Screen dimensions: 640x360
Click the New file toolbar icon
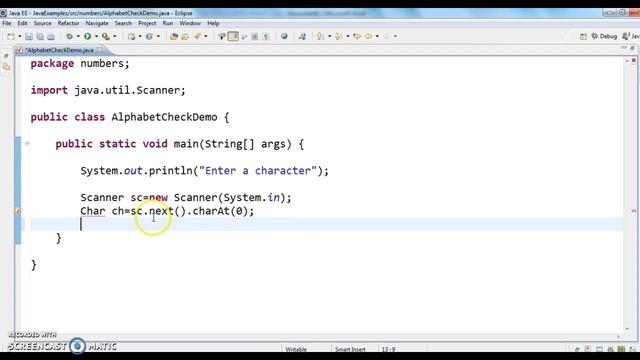pyautogui.click(x=11, y=37)
